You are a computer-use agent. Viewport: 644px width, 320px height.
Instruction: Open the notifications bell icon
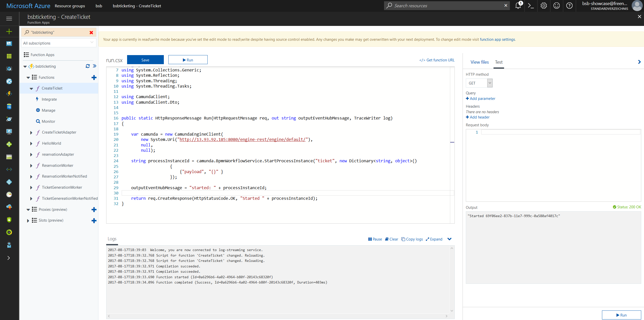tap(518, 6)
